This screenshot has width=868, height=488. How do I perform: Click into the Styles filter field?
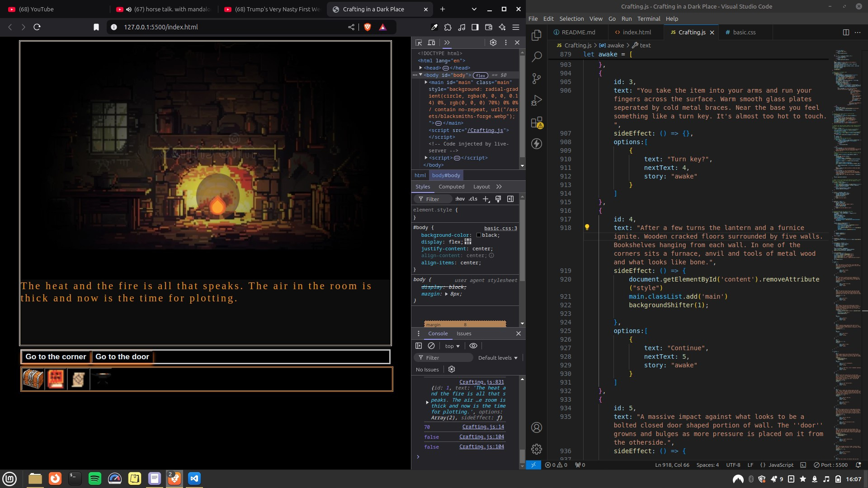click(433, 199)
